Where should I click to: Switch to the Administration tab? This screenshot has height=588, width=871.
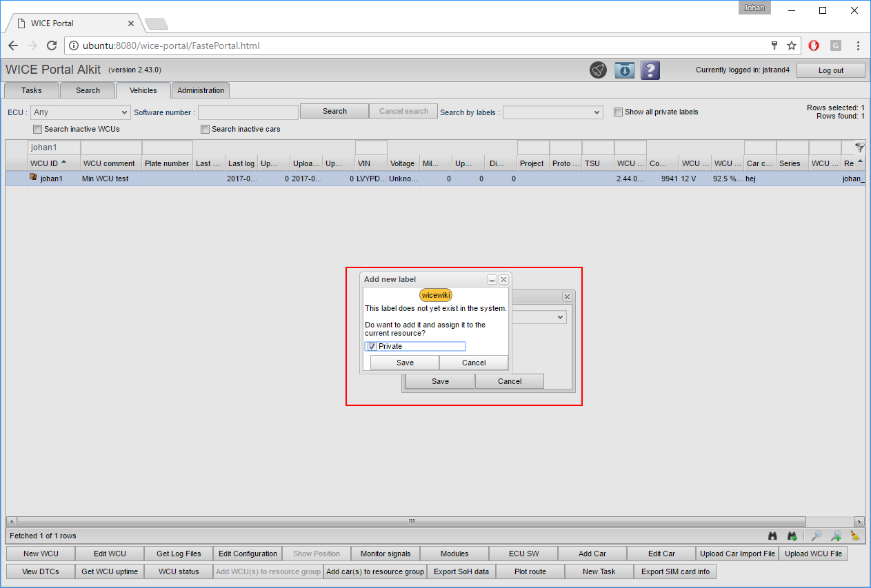(201, 90)
